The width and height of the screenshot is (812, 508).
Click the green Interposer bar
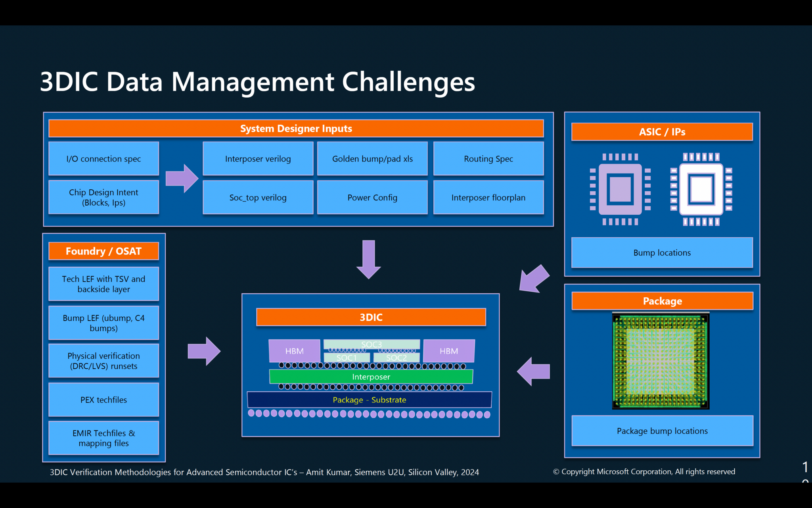click(x=371, y=377)
